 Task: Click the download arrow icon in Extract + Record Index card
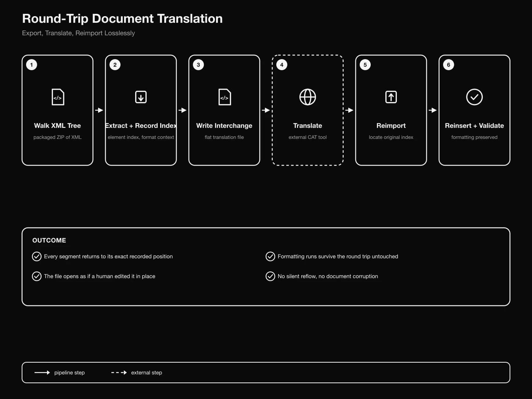tap(141, 97)
